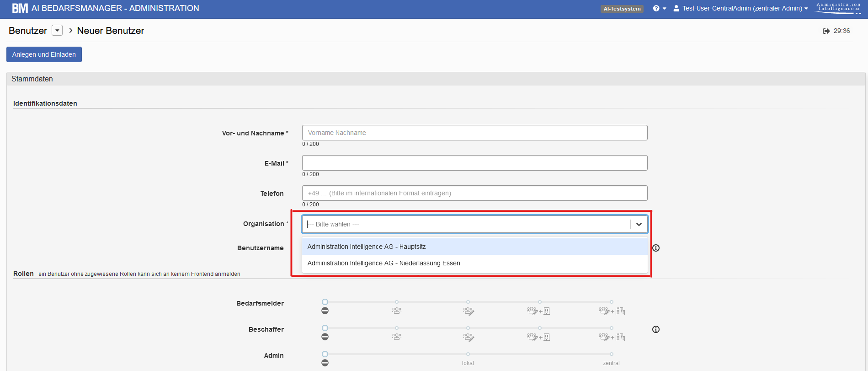Click the Benutzer breadcrumb link
Viewport: 868px width, 371px height.
(28, 31)
